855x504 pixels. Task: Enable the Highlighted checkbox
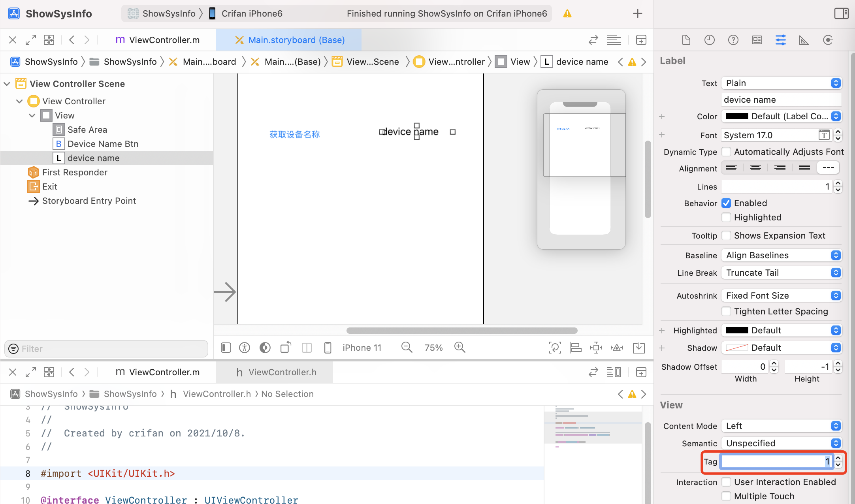(x=726, y=217)
